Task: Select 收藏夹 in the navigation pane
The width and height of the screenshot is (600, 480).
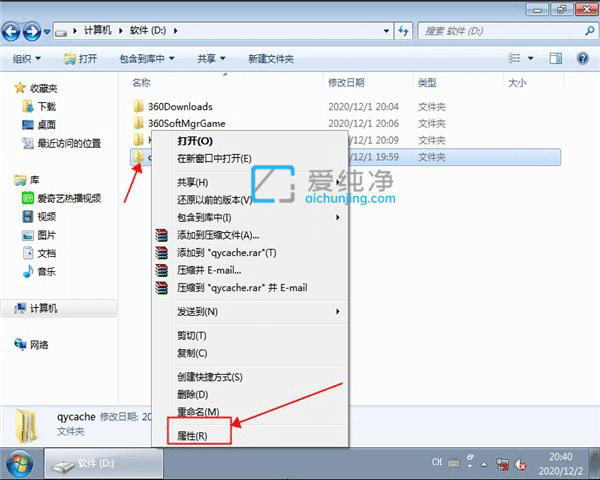Action: pyautogui.click(x=36, y=88)
